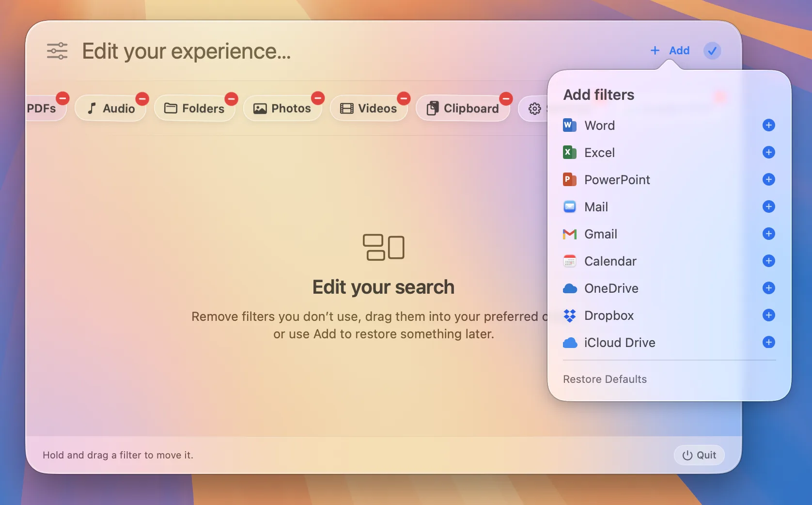Click Restore Defaults
812x505 pixels.
[605, 379]
